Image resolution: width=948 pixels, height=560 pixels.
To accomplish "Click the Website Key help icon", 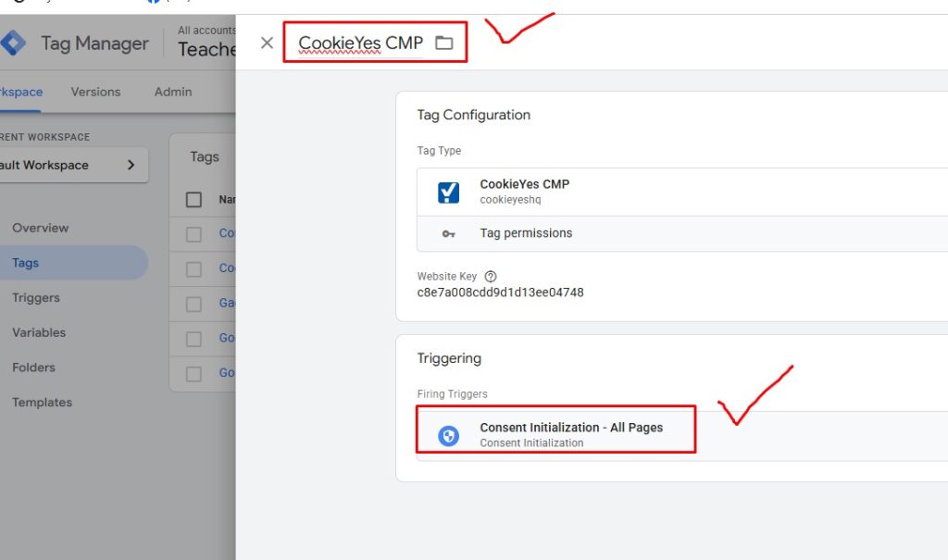I will (x=491, y=277).
